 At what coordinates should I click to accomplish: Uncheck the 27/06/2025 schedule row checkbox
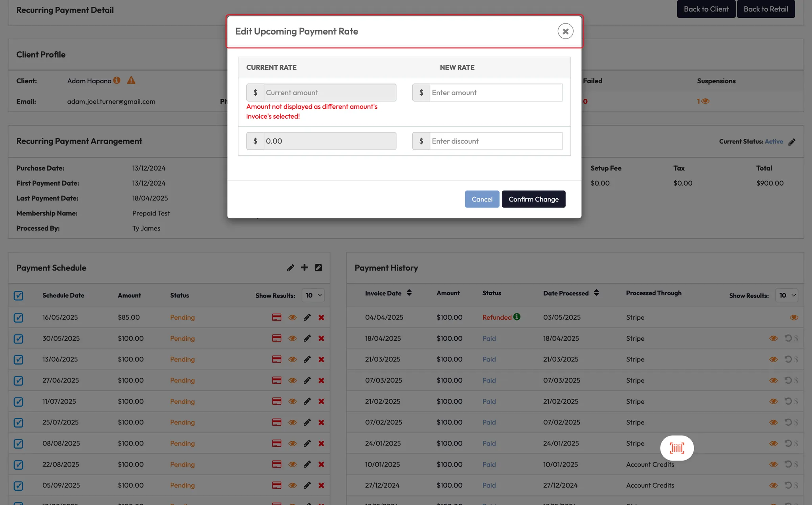point(19,381)
